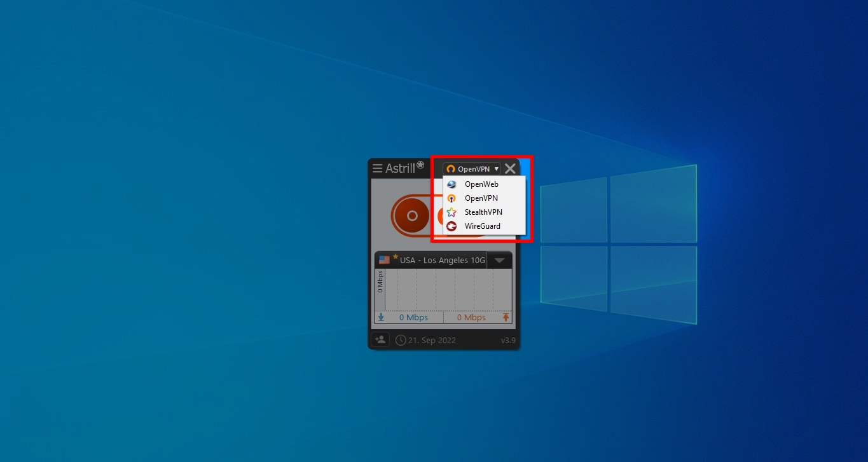
Task: Click the USA flag icon
Action: tap(384, 260)
